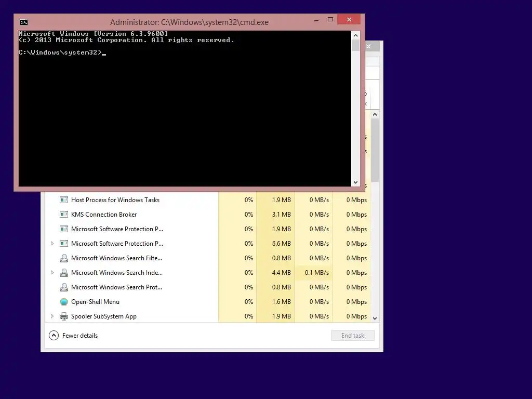532x399 pixels.
Task: Click icon of Microsoft Software Protection 1.9 MB row
Action: (x=64, y=229)
